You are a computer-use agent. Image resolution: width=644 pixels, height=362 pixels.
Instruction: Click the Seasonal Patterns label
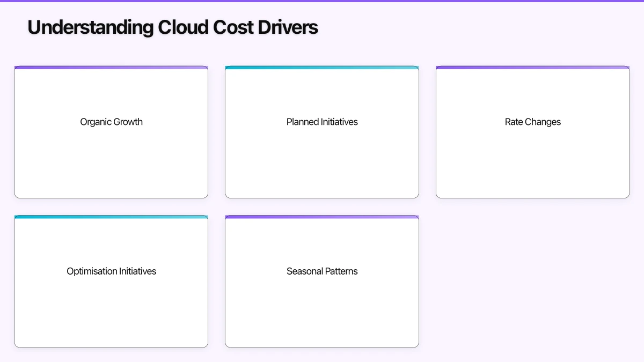coord(322,271)
